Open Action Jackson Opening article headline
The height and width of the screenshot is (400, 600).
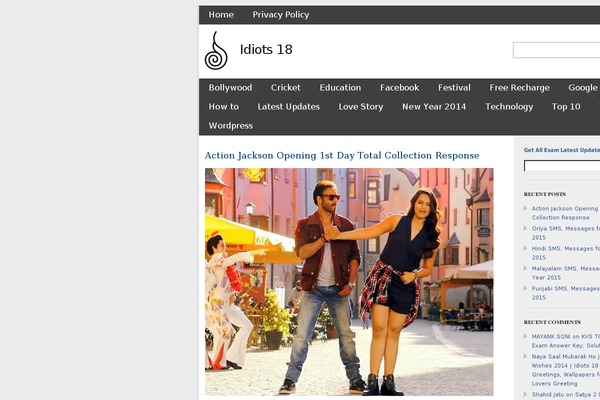(342, 155)
